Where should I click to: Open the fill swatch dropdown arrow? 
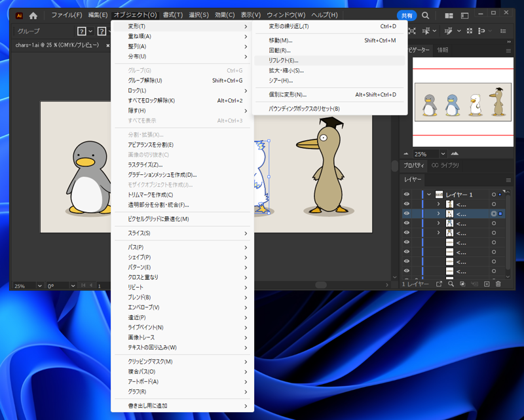[90, 31]
